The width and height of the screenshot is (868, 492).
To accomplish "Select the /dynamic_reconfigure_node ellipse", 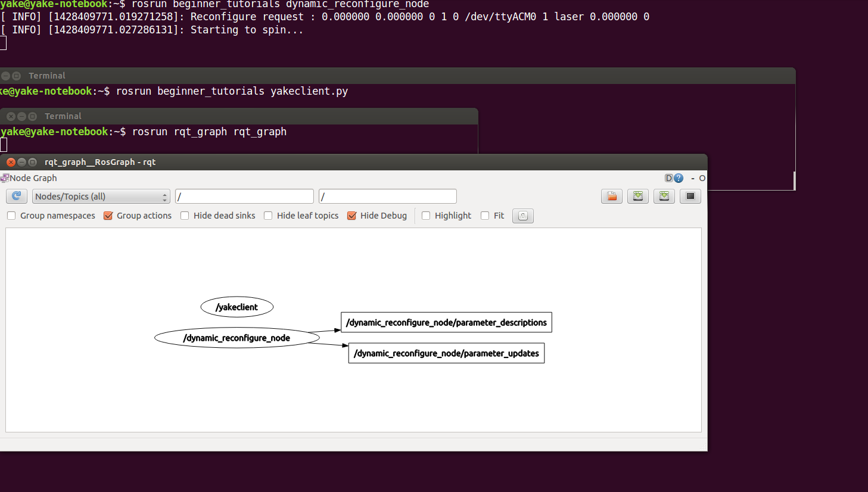I will pos(237,338).
